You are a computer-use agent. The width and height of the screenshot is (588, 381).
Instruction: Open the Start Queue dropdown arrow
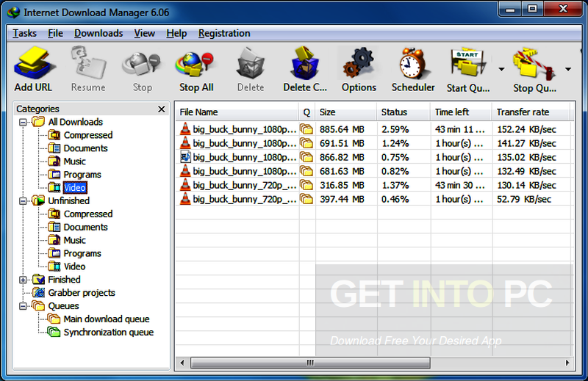[x=501, y=69]
